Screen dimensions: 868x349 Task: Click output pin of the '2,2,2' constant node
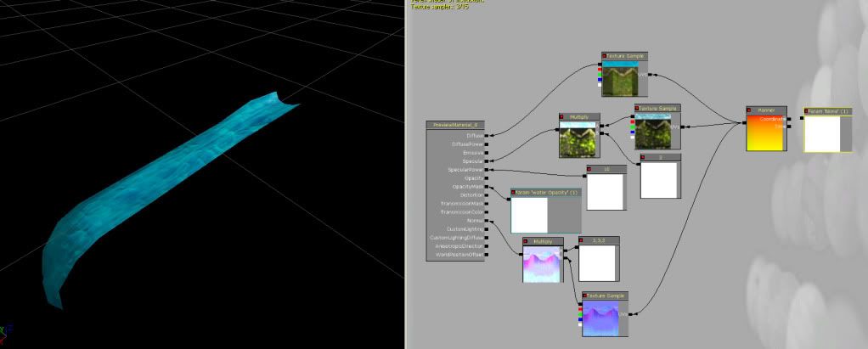click(577, 247)
